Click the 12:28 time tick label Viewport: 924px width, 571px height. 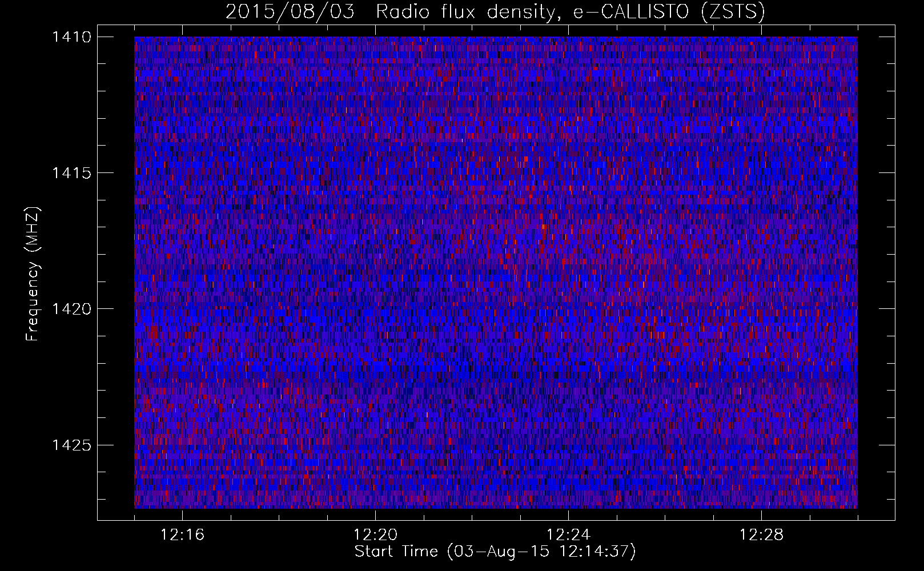[761, 535]
